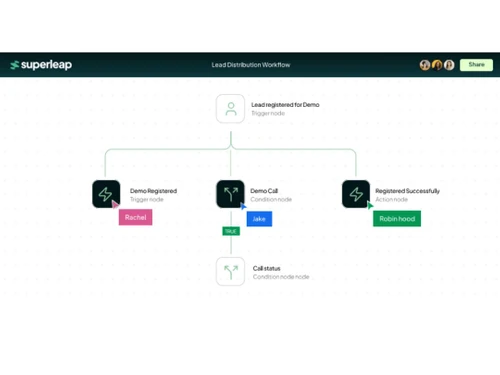Click the blue Jake cursor pointer
The image size is (500, 375).
coord(243,206)
